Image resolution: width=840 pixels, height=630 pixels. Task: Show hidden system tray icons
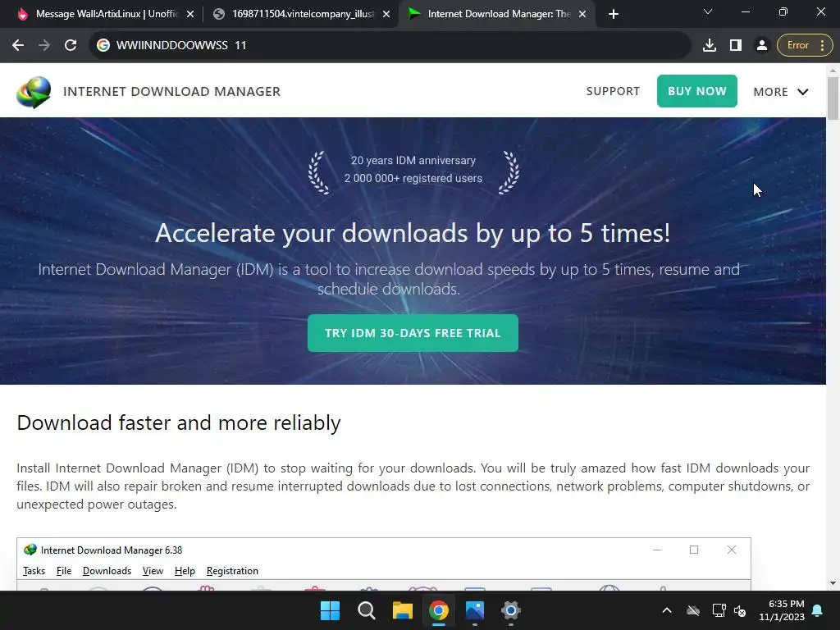pyautogui.click(x=666, y=610)
